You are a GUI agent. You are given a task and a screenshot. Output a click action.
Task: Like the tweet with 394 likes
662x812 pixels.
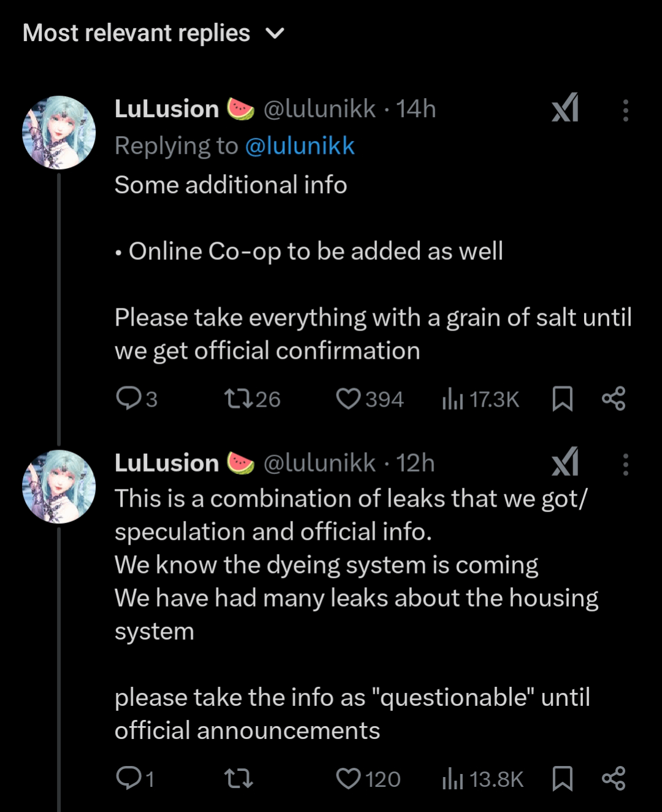[x=370, y=399]
